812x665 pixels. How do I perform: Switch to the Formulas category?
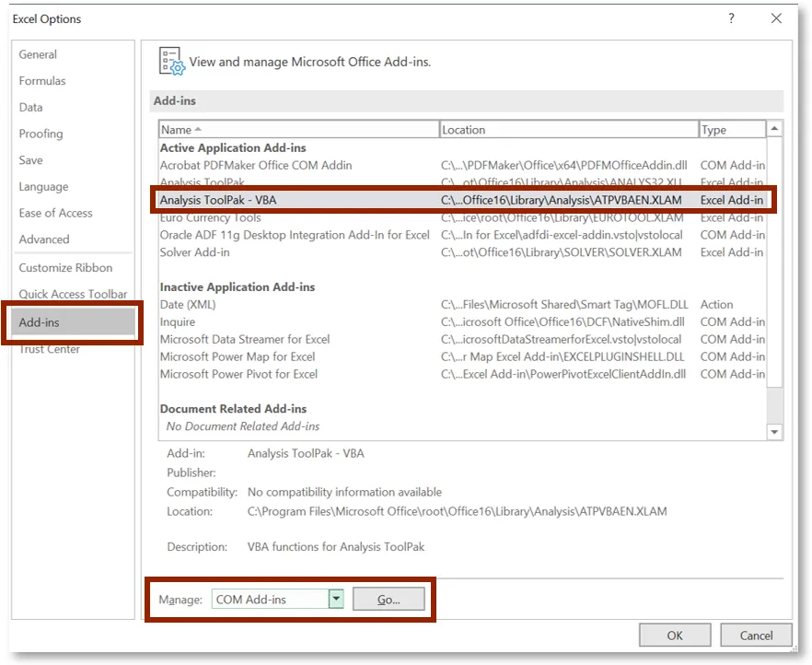click(42, 81)
